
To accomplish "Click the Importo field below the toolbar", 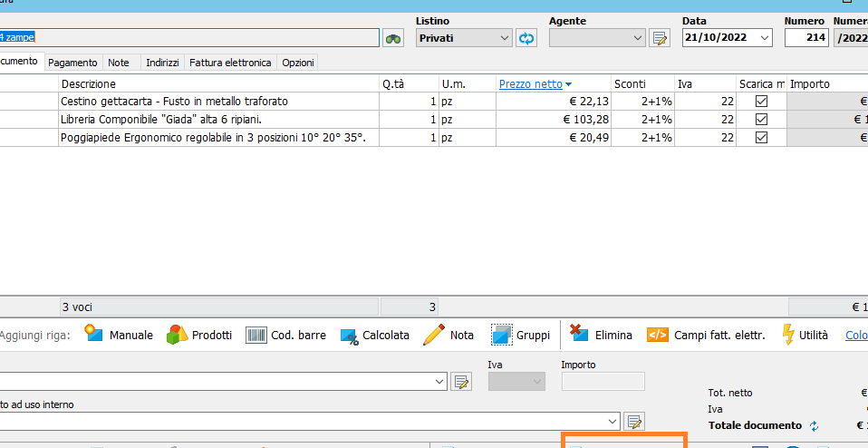I will [x=603, y=382].
